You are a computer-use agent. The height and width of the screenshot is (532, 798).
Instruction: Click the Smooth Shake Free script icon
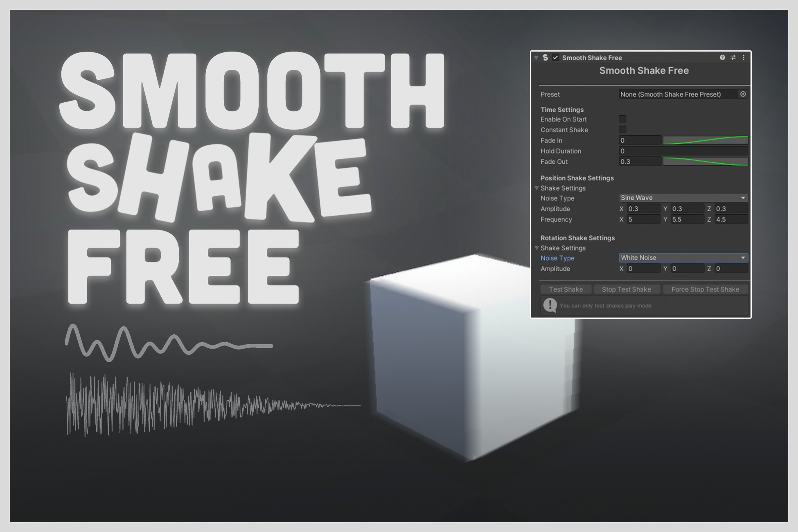[546, 58]
